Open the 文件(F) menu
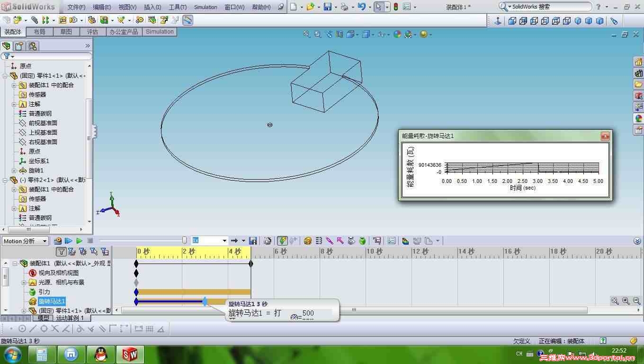644x364 pixels. [76, 7]
